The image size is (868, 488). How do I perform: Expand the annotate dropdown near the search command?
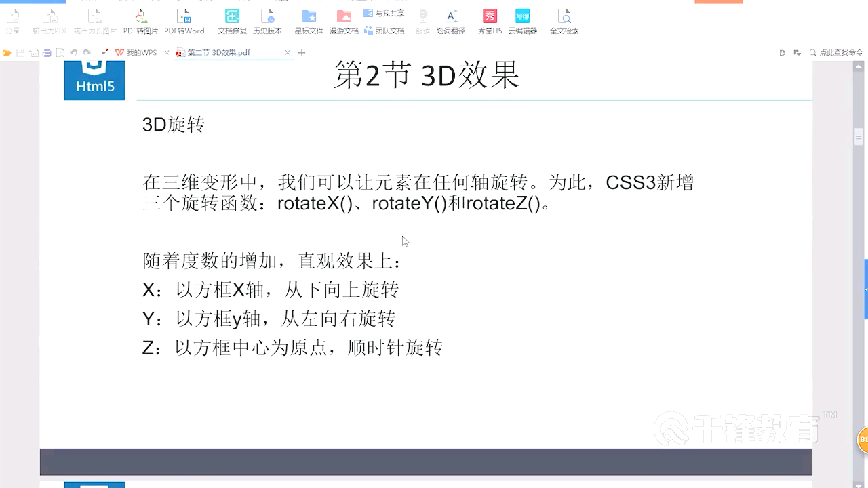coord(797,52)
